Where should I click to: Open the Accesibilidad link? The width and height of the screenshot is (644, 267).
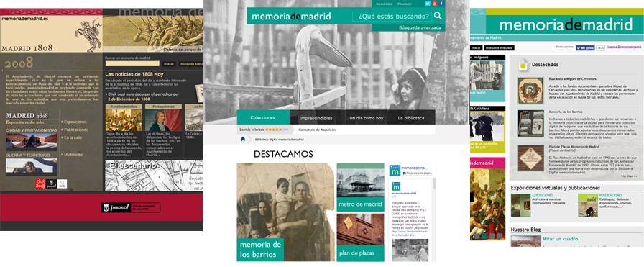click(385, 4)
